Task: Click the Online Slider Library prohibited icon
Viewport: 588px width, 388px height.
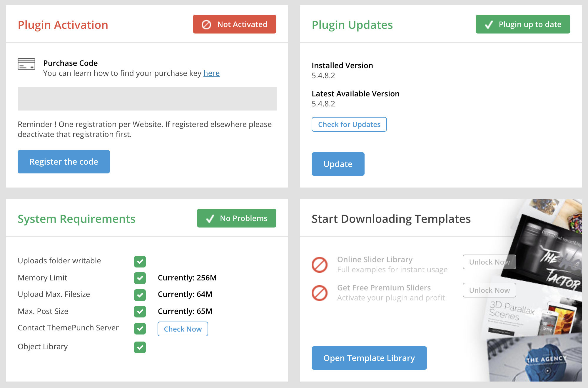Action: point(320,265)
